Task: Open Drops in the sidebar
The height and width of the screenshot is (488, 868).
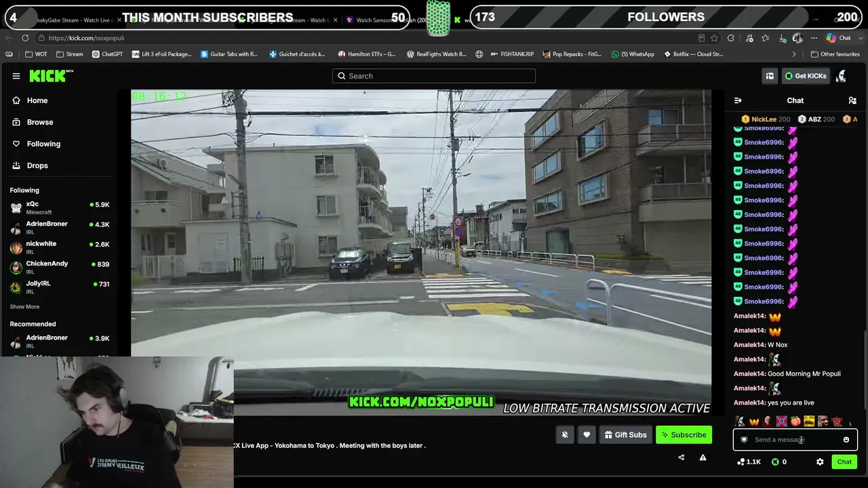Action: 37,165
